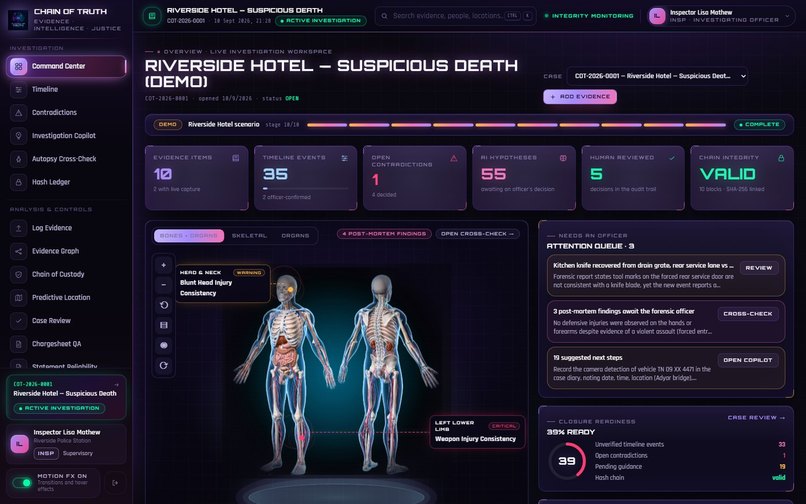Go to Chargesheet QA sidebar item

pyautogui.click(x=66, y=344)
